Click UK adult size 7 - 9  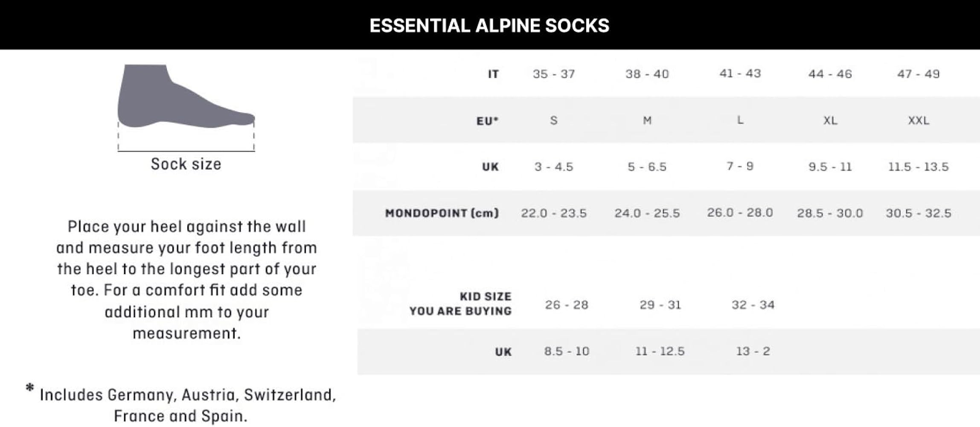point(740,166)
